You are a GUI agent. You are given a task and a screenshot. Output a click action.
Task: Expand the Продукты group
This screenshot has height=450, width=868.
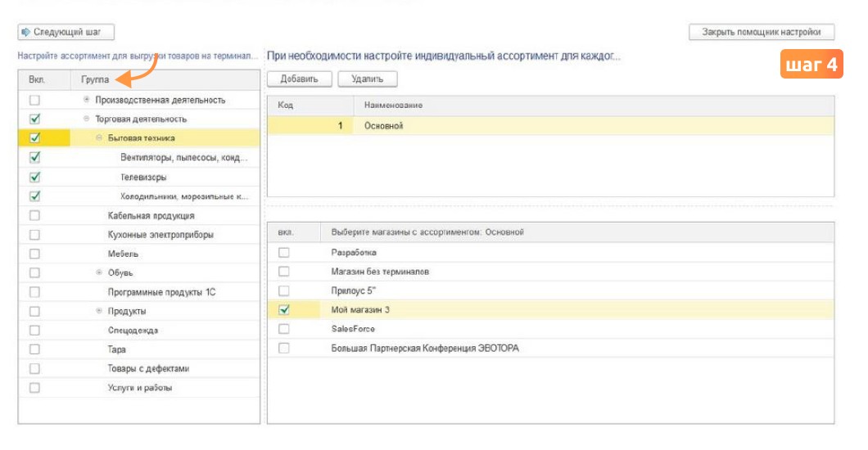click(99, 311)
